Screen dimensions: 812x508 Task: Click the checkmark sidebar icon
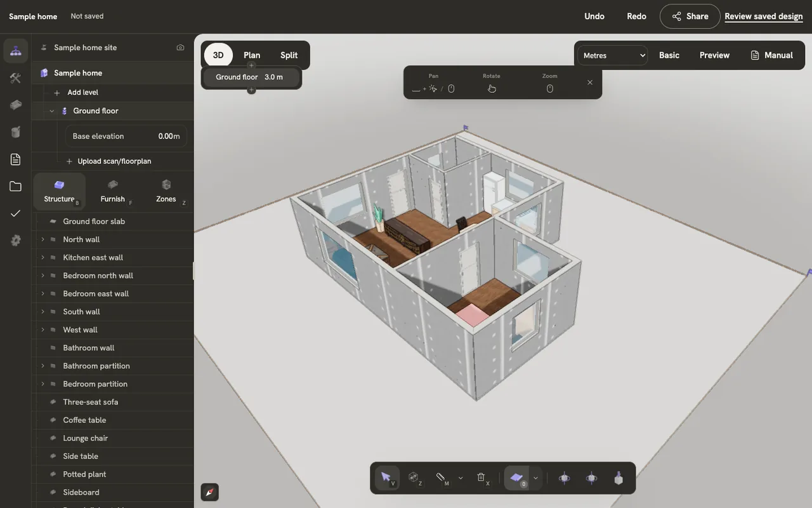coord(16,213)
